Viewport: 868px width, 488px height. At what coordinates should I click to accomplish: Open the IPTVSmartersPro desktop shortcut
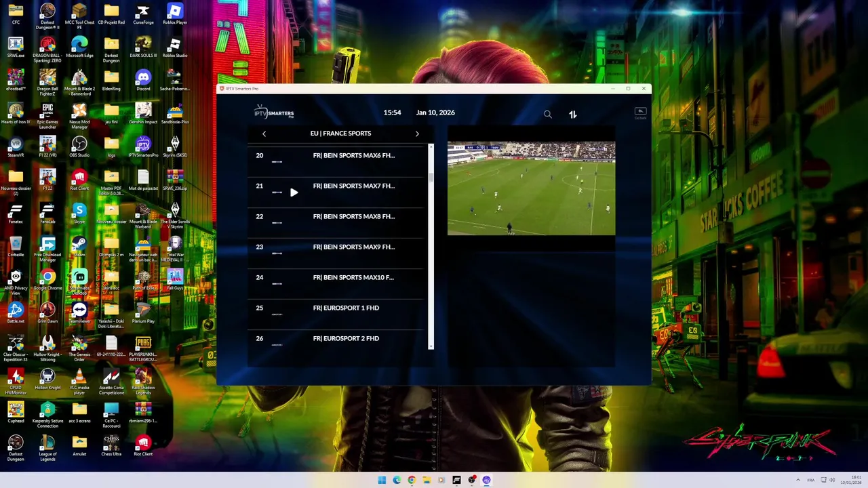pyautogui.click(x=143, y=147)
